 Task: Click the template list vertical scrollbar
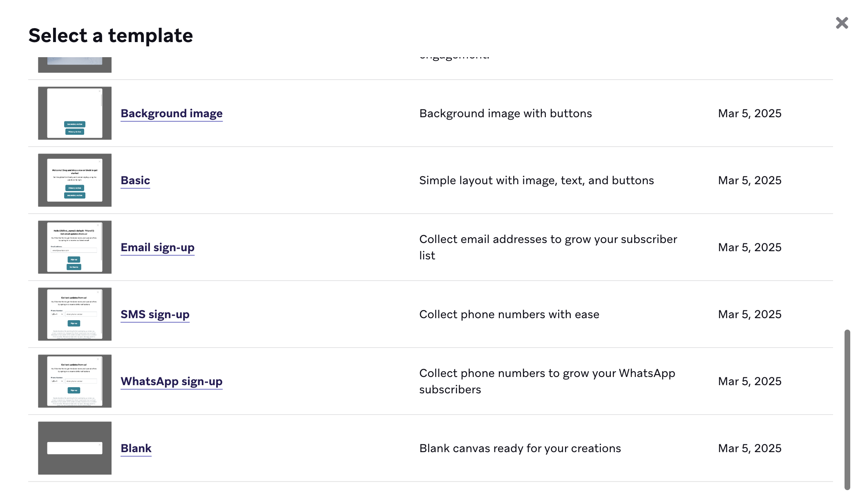pyautogui.click(x=847, y=408)
